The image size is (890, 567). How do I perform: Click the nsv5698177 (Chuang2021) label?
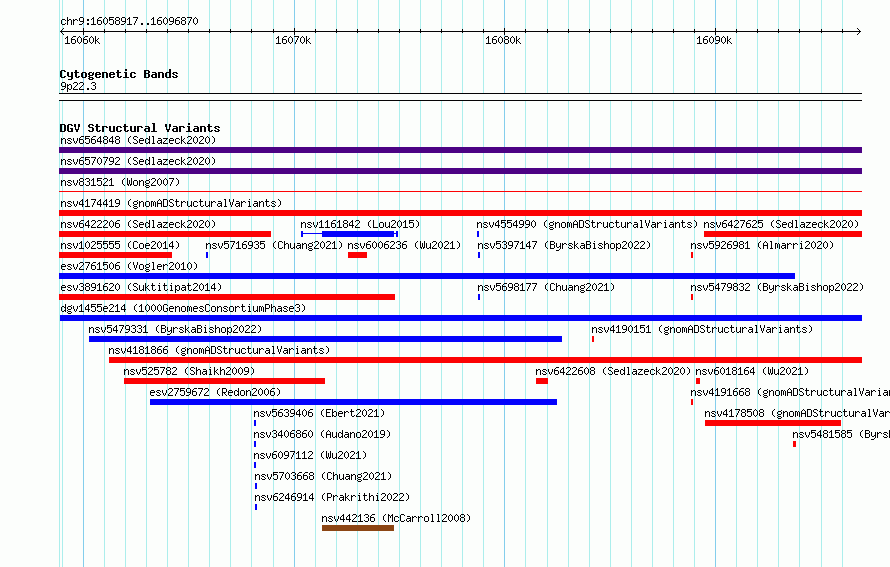coord(546,287)
